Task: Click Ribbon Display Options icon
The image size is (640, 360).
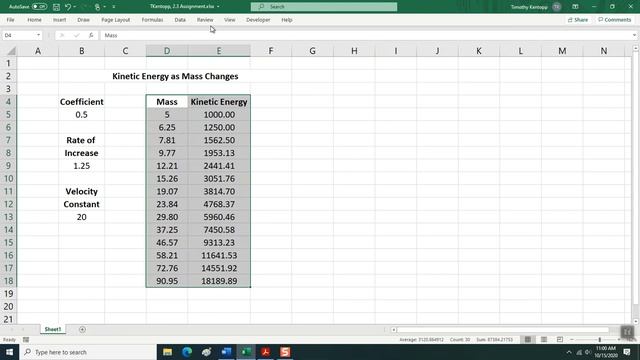Action: coord(575,7)
